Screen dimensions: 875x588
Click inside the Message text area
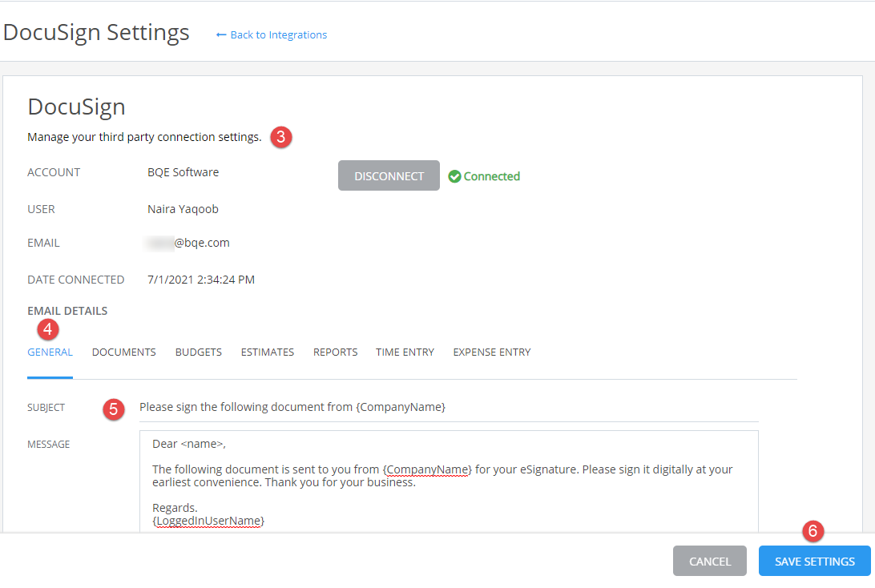coord(449,481)
